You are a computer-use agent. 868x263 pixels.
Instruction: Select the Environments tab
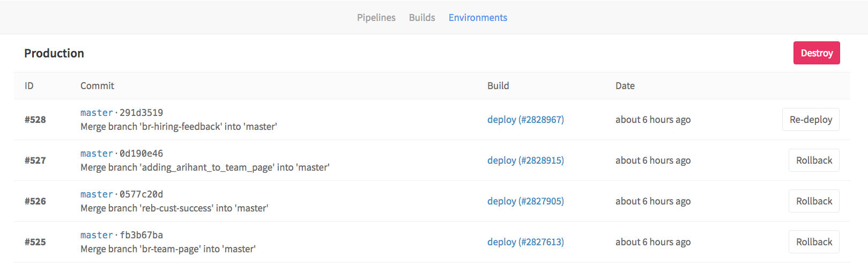[x=478, y=18]
